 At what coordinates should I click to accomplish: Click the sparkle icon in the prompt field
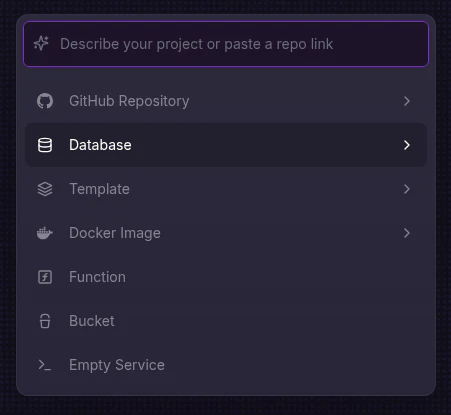coord(41,44)
